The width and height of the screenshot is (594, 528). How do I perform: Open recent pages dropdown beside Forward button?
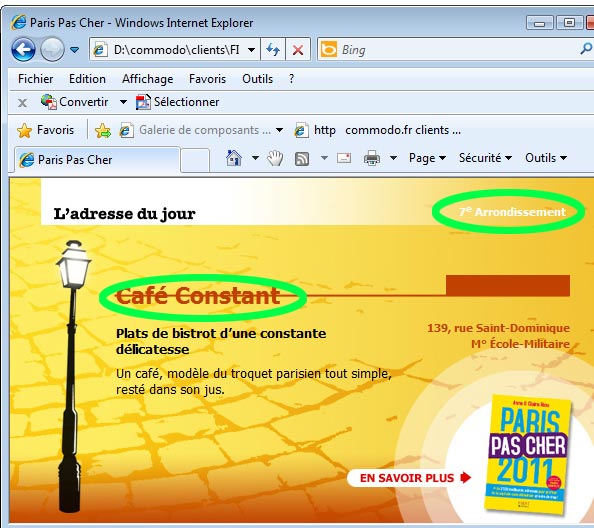75,50
